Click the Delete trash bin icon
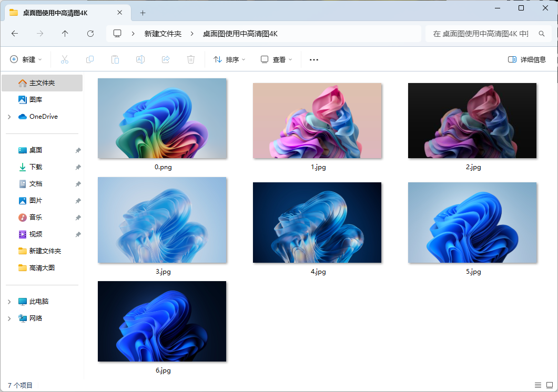558x392 pixels. (191, 60)
